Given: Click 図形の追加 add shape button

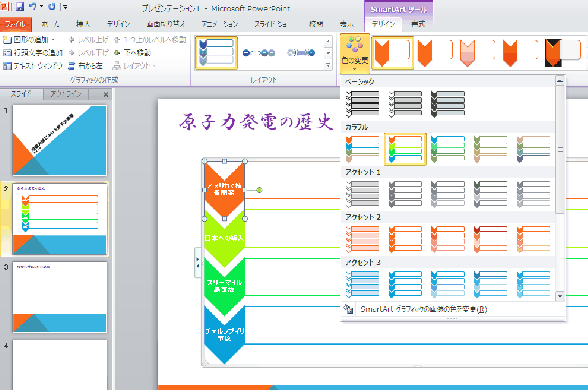Looking at the screenshot, I should coord(26,39).
